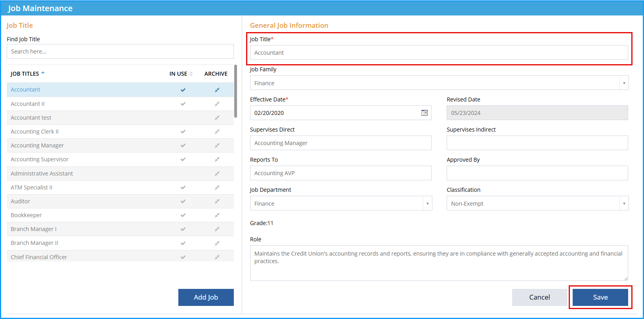Click archive pin icon for Branch Manager I
The width and height of the screenshot is (644, 319).
(217, 229)
